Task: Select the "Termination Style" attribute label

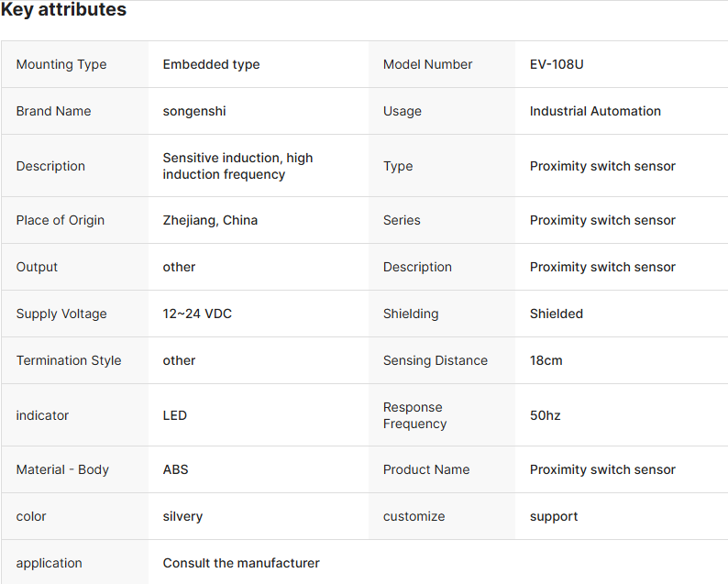Action: click(69, 360)
